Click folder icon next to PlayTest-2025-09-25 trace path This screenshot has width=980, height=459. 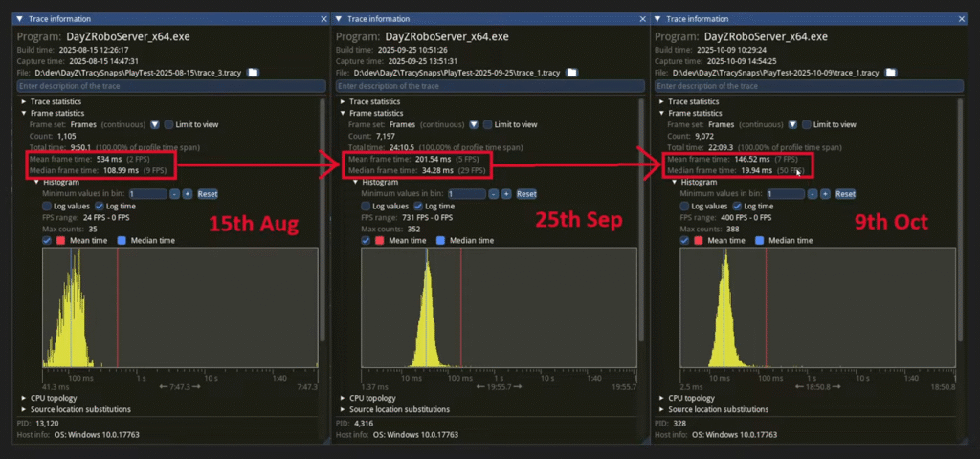coord(570,73)
